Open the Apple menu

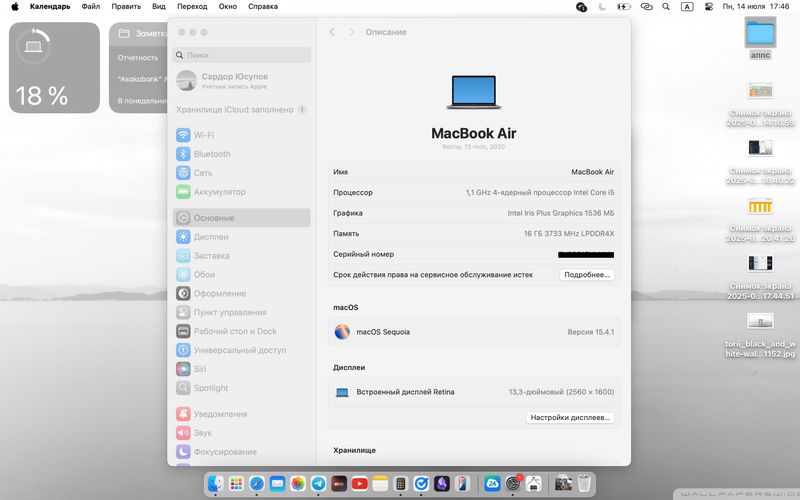(15, 7)
